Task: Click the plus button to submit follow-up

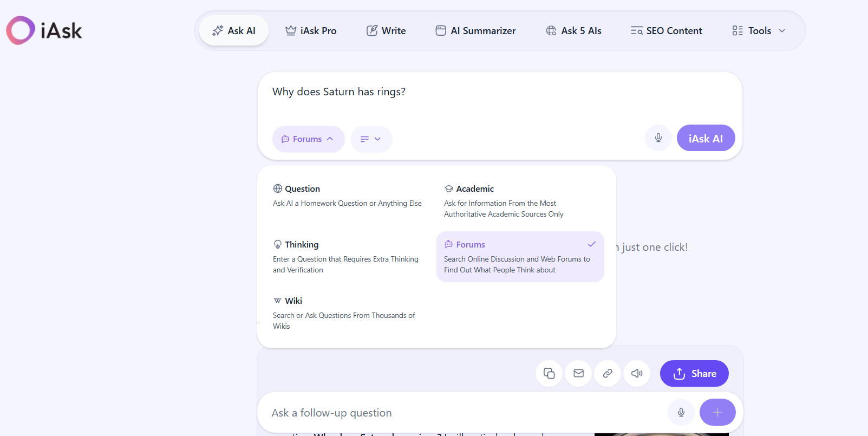Action: [x=717, y=412]
